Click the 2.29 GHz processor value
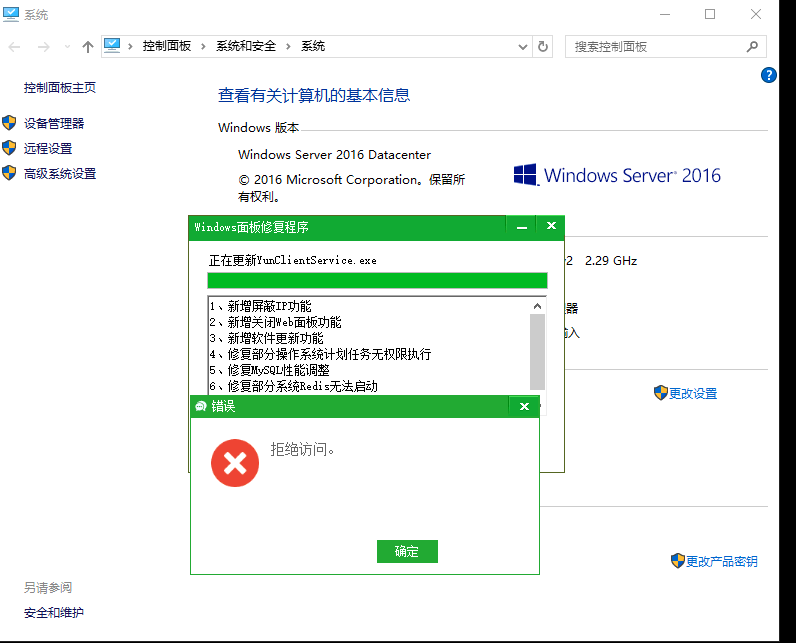This screenshot has height=643, width=796. tap(611, 260)
